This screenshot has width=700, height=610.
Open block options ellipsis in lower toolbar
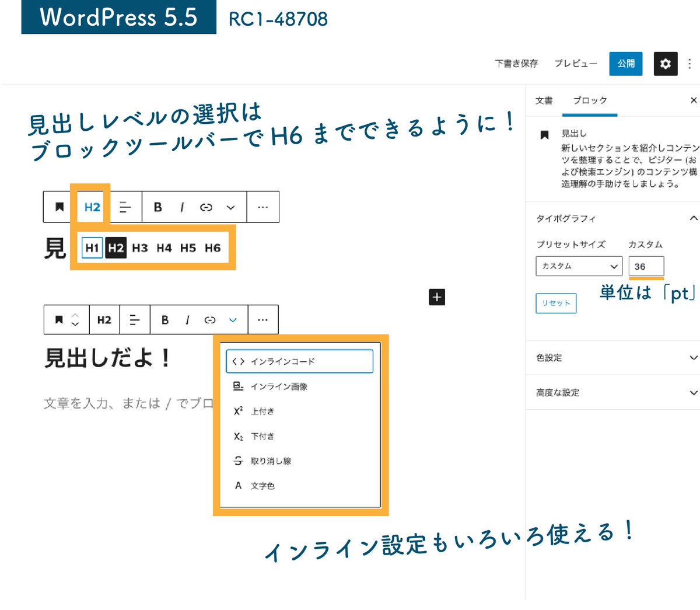click(263, 319)
